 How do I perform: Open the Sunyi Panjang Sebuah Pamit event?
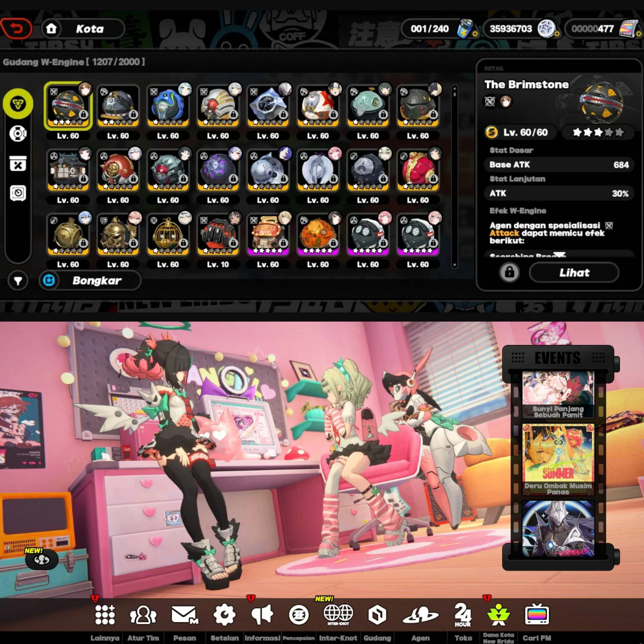pyautogui.click(x=558, y=395)
